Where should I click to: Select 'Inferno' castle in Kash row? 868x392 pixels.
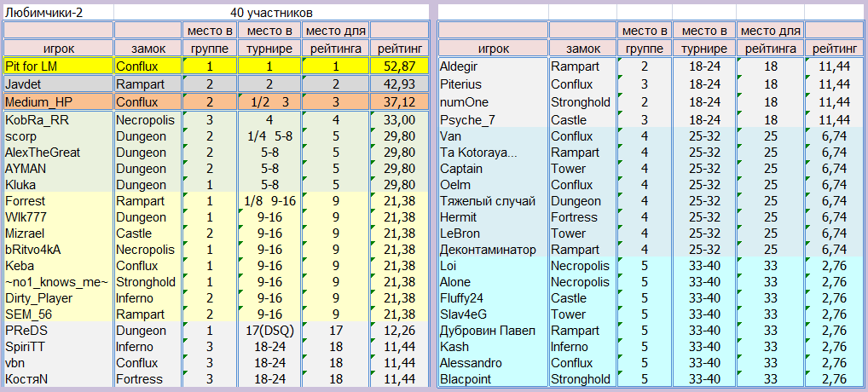click(582, 347)
